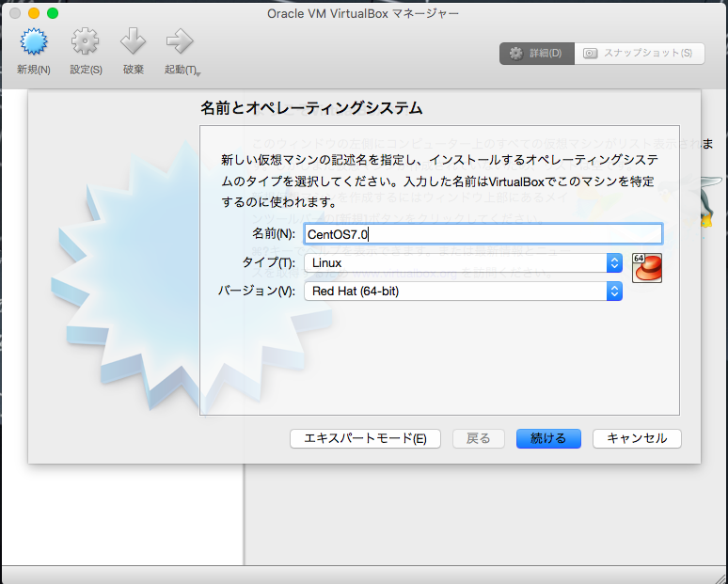Click the 名前(N): field label

point(274,233)
